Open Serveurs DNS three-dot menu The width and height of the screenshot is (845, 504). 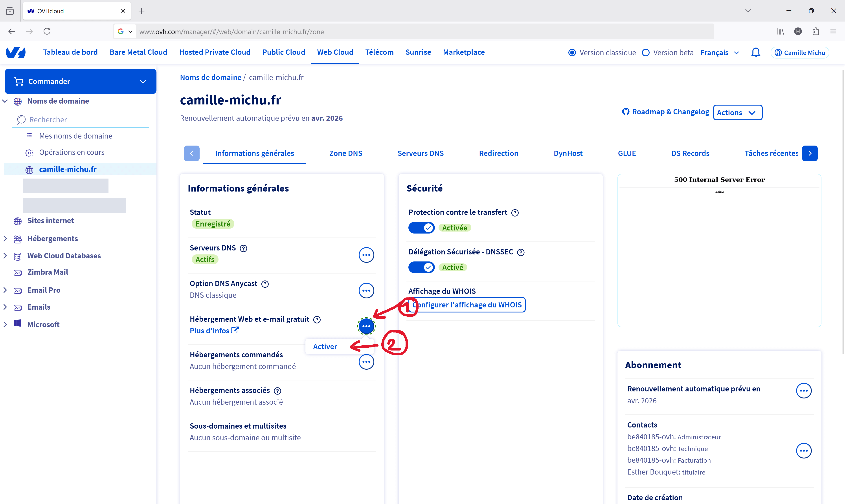pyautogui.click(x=366, y=255)
